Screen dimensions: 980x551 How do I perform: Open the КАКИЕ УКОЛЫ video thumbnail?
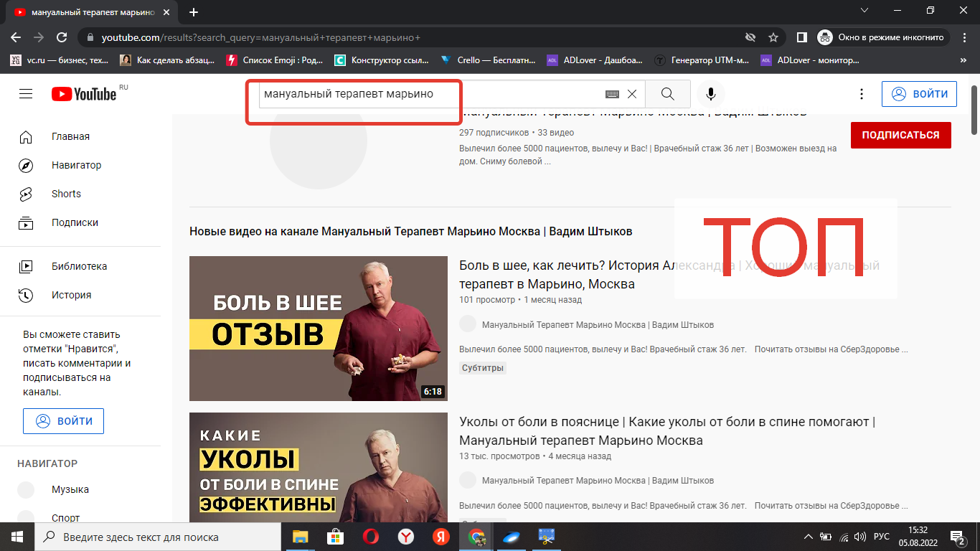tap(319, 467)
